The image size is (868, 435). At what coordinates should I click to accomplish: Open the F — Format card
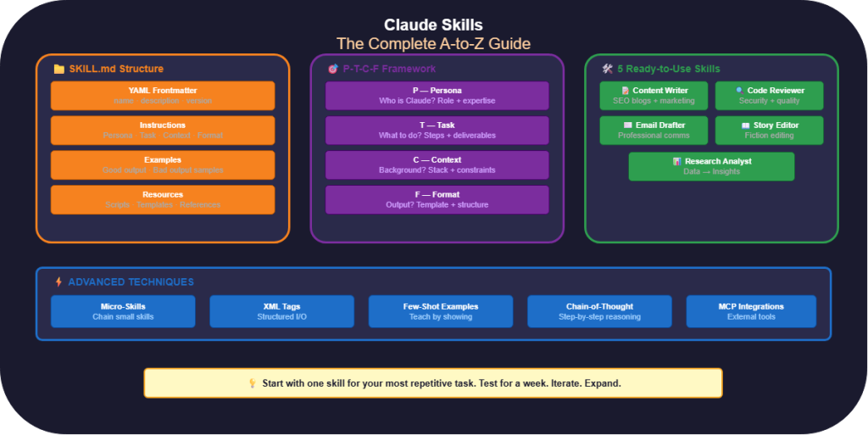(437, 200)
